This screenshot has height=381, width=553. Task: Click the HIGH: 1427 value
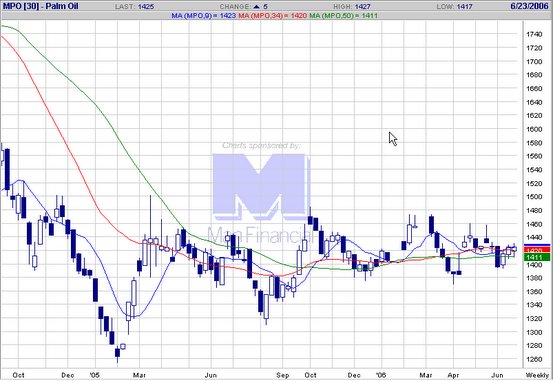[x=352, y=6]
